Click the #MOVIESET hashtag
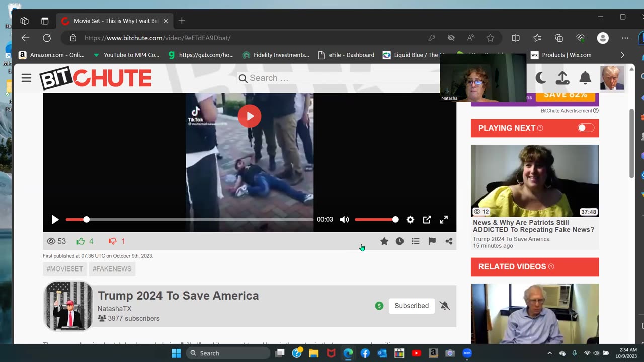Screen dimensions: 644x362 pos(64,269)
